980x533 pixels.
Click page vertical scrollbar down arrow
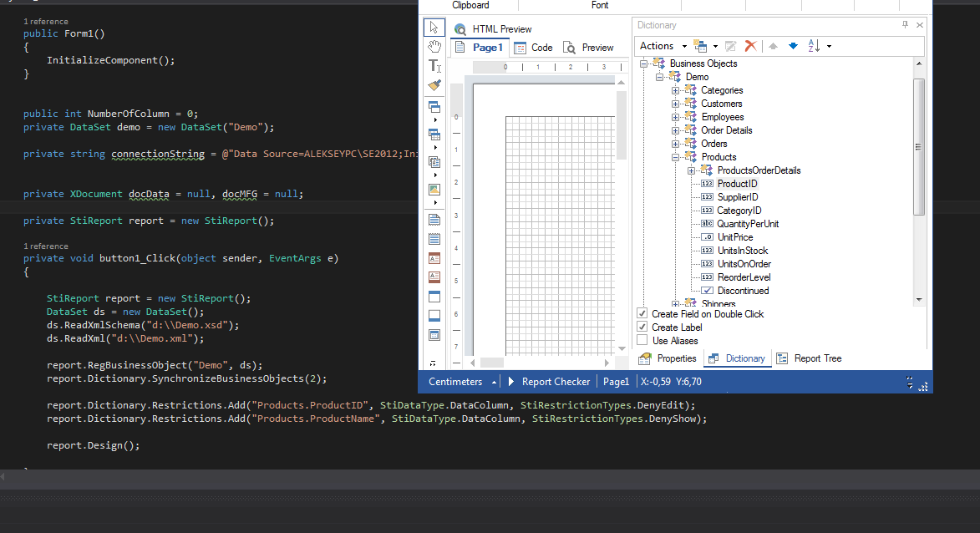point(622,348)
